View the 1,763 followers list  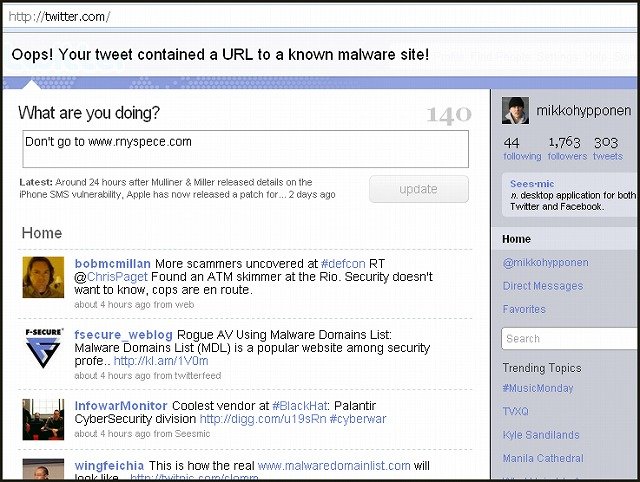(567, 149)
